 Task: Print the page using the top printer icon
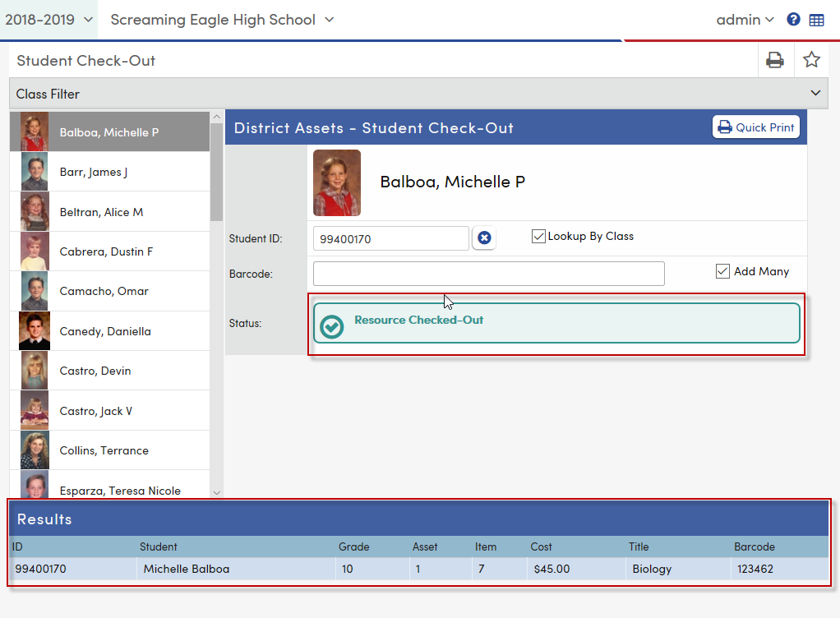[775, 59]
